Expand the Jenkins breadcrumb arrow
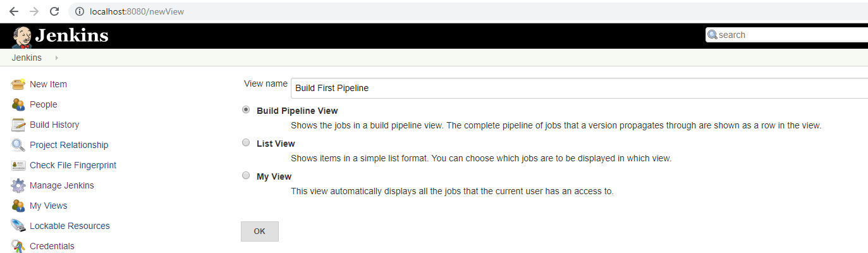 click(56, 58)
